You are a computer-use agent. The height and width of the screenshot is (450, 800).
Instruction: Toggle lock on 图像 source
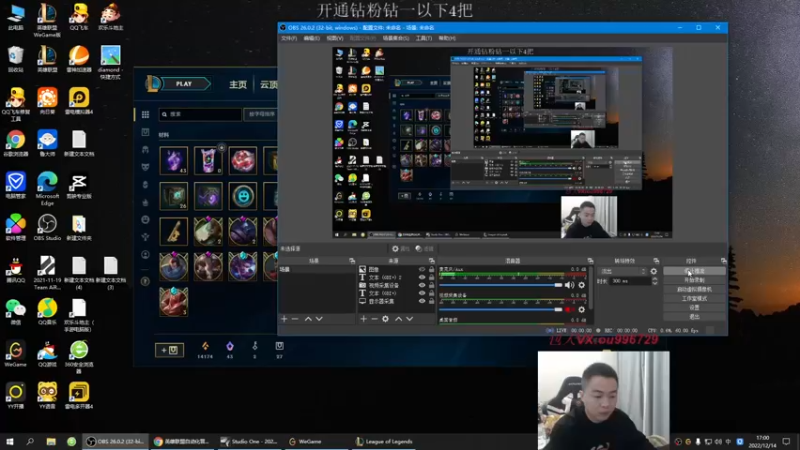tap(432, 269)
